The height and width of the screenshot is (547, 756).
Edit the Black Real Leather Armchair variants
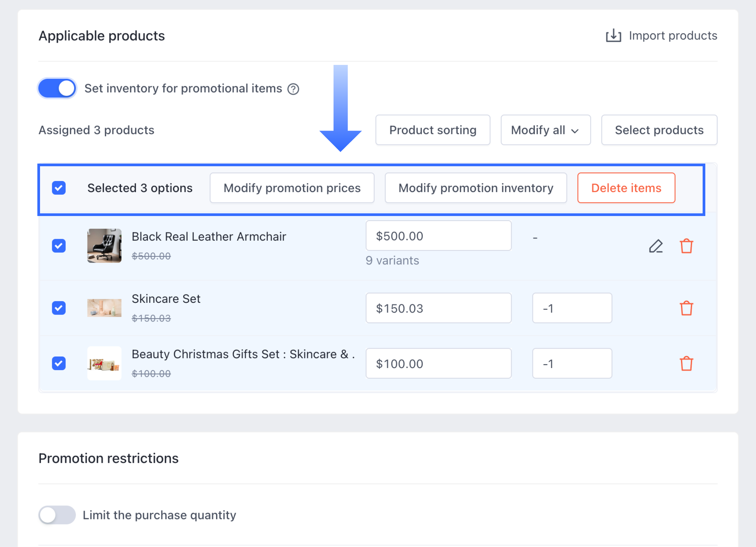pyautogui.click(x=655, y=246)
